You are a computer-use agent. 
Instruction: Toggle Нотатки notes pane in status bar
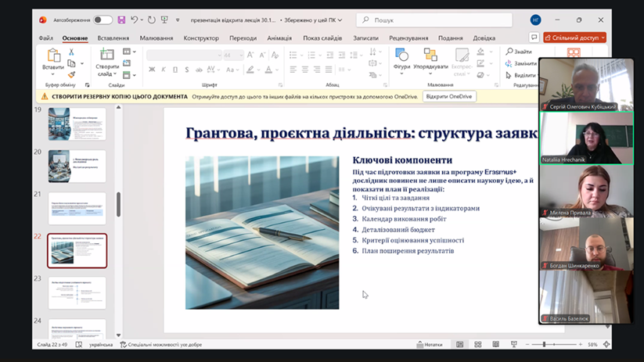430,344
